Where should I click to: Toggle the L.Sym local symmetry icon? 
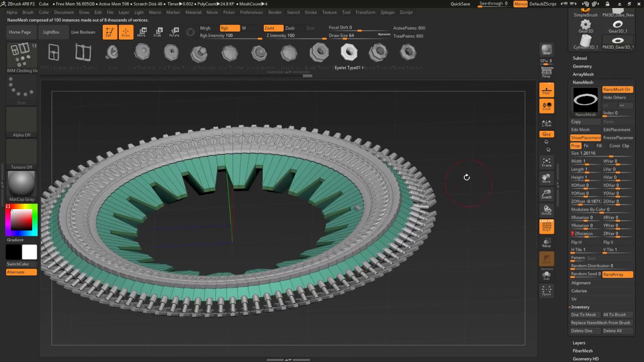pos(546,123)
